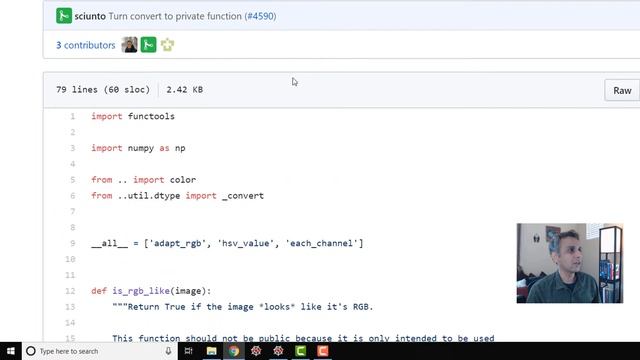The image size is (640, 360).
Task: Open pull request #4590 link
Action: click(x=260, y=16)
